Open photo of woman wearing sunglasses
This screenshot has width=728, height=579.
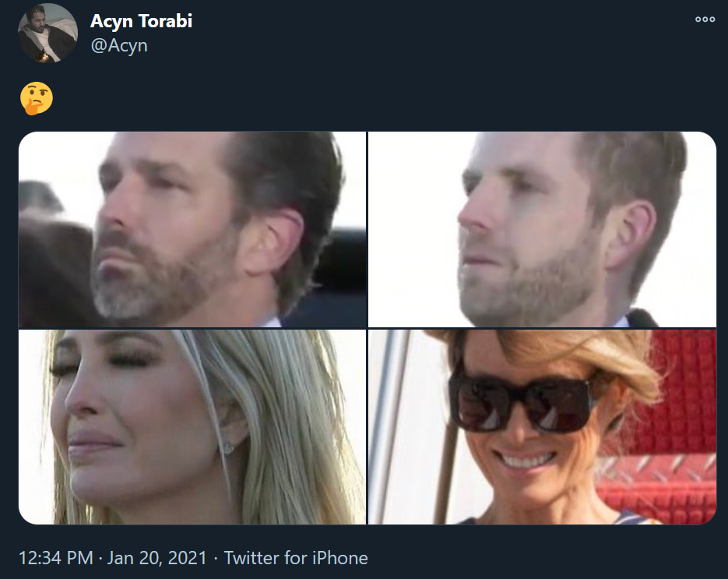click(x=542, y=426)
